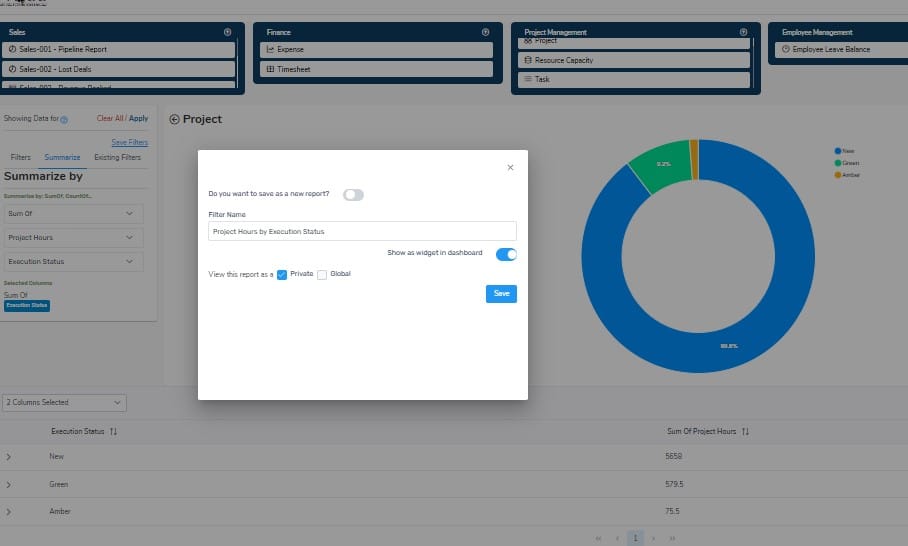Click the Timesheet table icon

270,69
